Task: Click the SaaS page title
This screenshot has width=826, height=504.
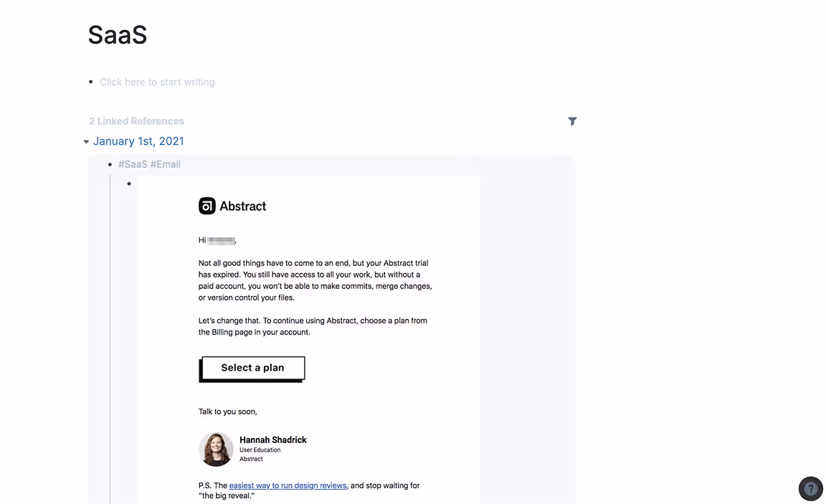Action: [118, 35]
